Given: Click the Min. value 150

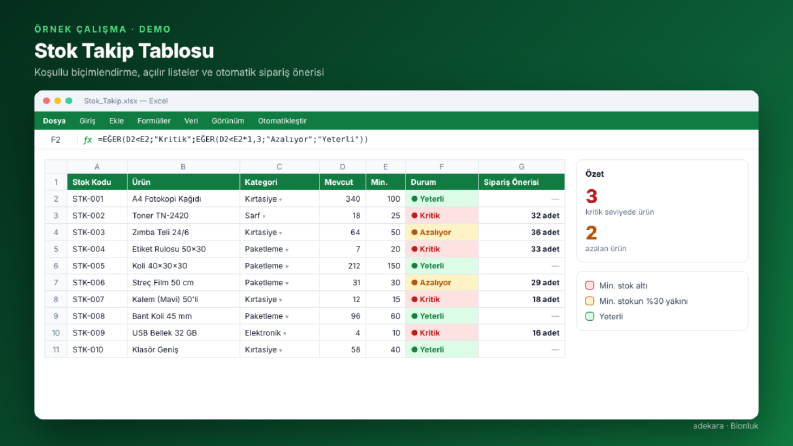Looking at the screenshot, I should click(385, 266).
